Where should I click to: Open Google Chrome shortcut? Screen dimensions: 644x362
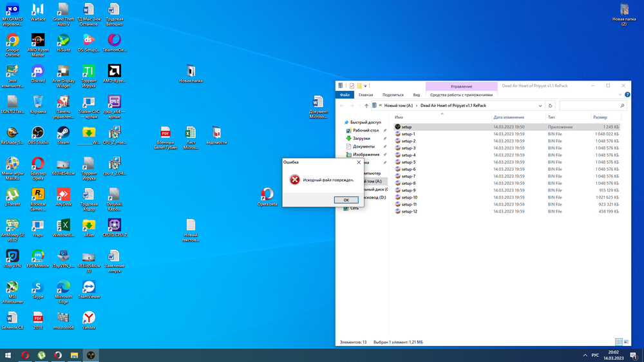pyautogui.click(x=12, y=41)
